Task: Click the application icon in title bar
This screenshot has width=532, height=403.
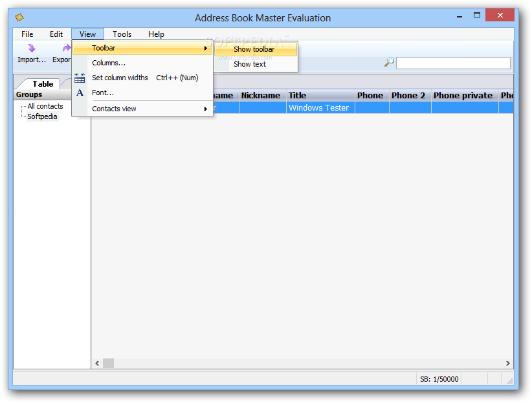Action: 19,17
